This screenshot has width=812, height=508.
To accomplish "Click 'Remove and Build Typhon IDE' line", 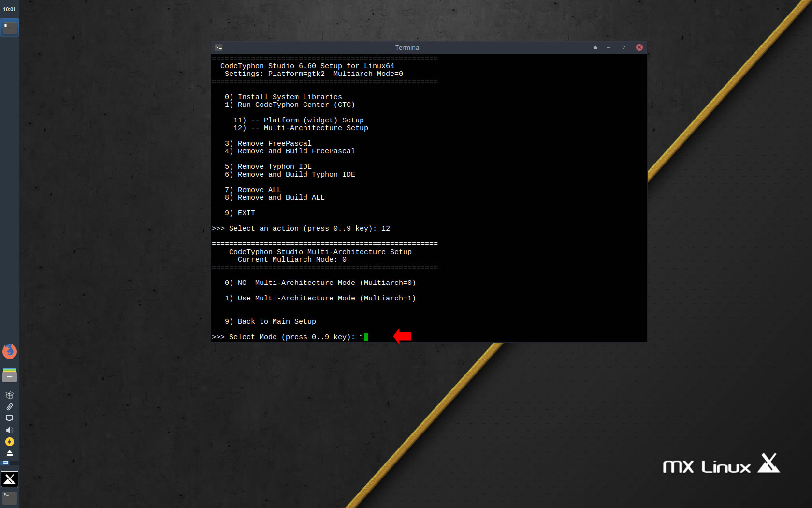I will (x=290, y=175).
